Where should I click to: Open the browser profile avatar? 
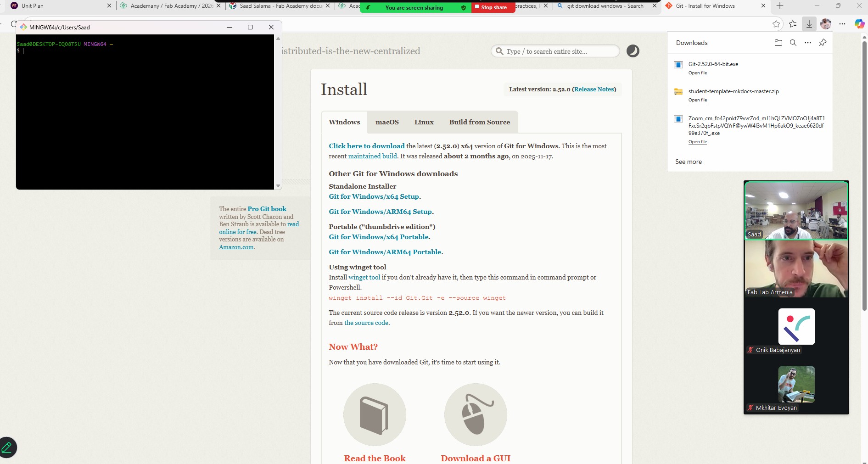pos(826,24)
